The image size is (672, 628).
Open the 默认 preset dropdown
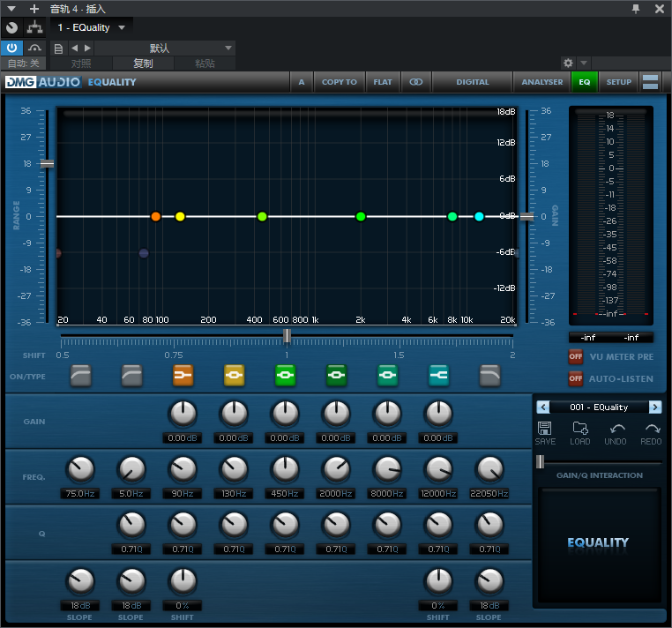click(x=165, y=48)
